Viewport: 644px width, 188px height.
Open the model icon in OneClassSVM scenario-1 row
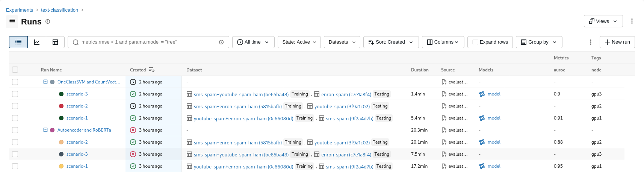[x=482, y=118]
